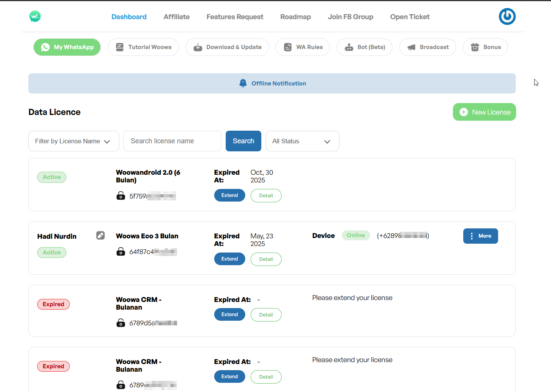Image resolution: width=551 pixels, height=392 pixels.
Task: Expand Filter by License Name dropdown
Action: tap(74, 141)
